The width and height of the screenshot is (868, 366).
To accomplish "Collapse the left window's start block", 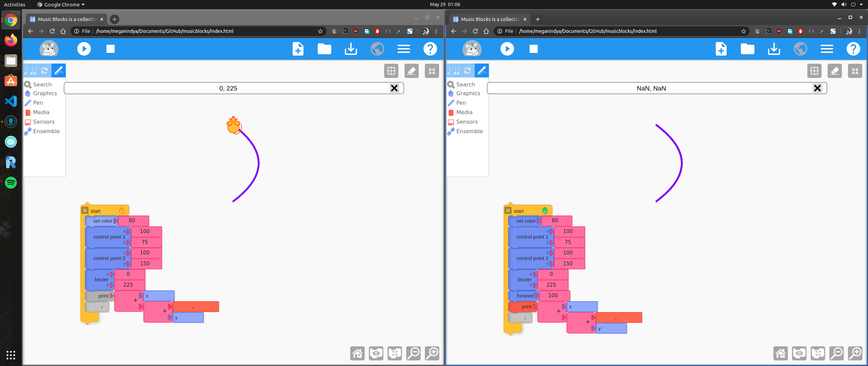I will (x=85, y=210).
